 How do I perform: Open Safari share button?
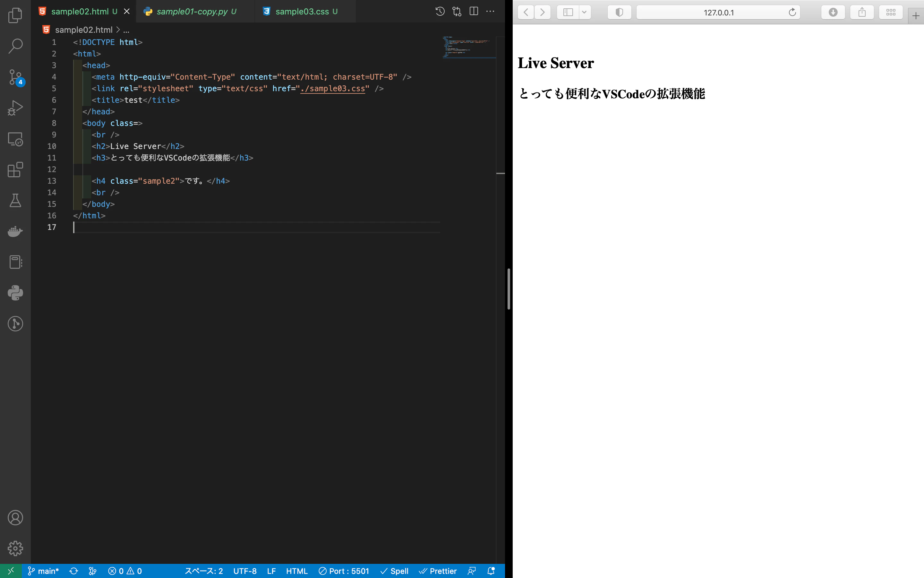click(x=862, y=12)
